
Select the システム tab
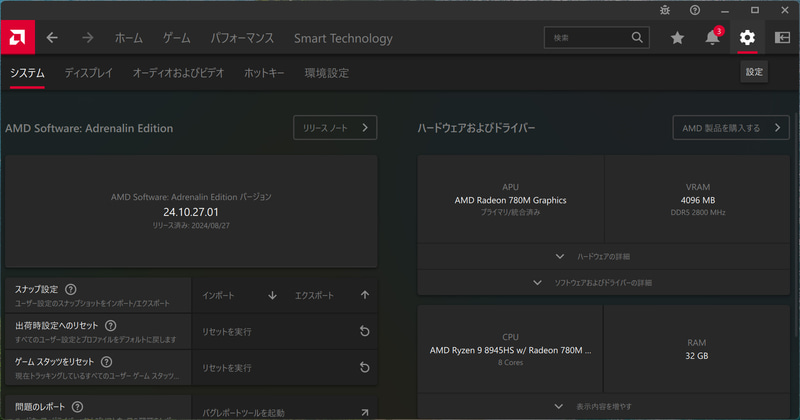28,73
